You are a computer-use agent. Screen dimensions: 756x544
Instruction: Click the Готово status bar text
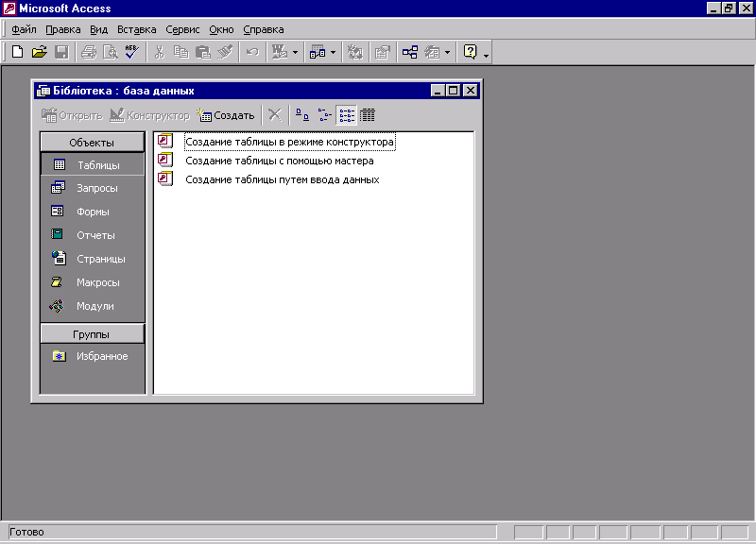(x=27, y=533)
